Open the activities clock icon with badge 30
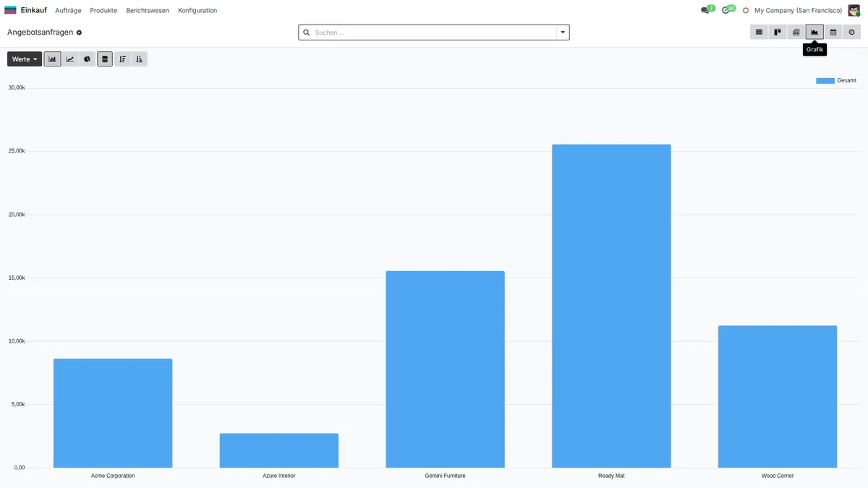Image resolution: width=868 pixels, height=488 pixels. 728,10
